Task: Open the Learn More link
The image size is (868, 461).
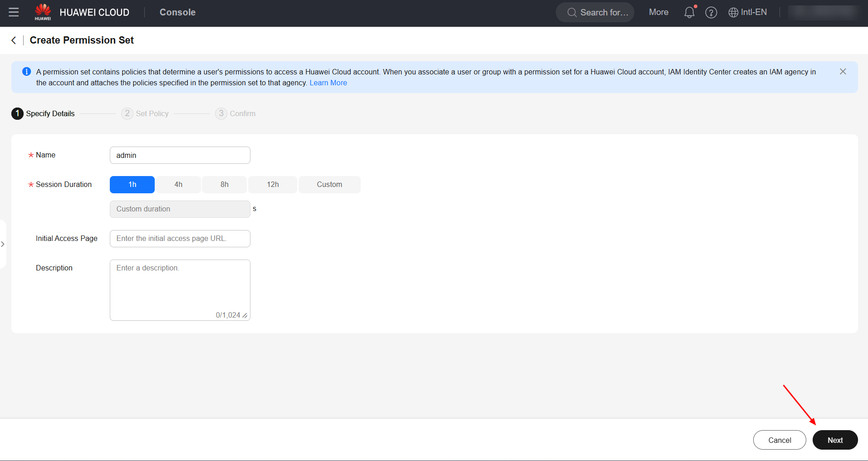Action: point(328,83)
